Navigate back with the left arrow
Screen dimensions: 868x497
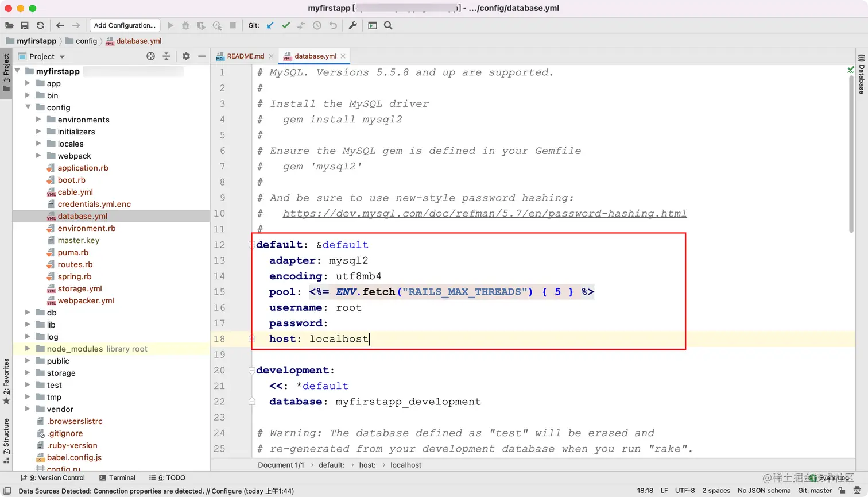(x=60, y=25)
